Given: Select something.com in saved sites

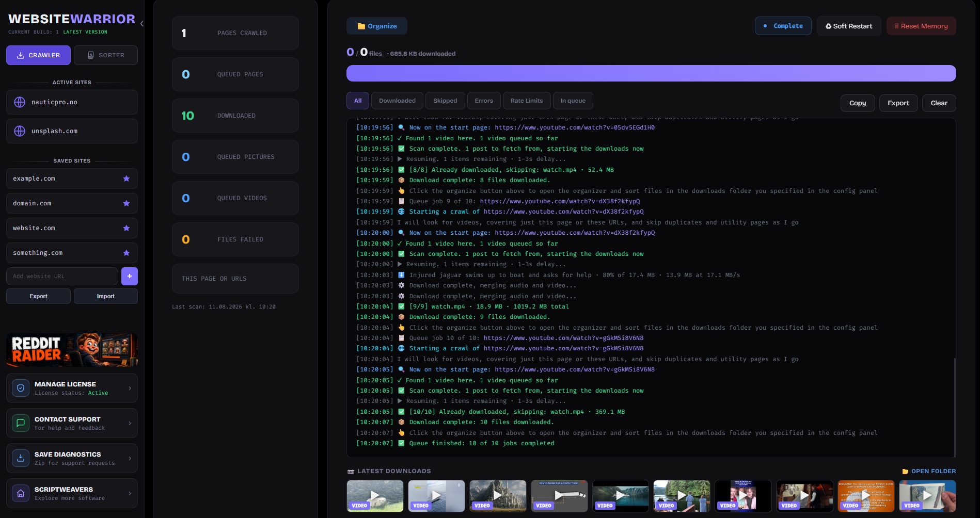Looking at the screenshot, I should 72,253.
